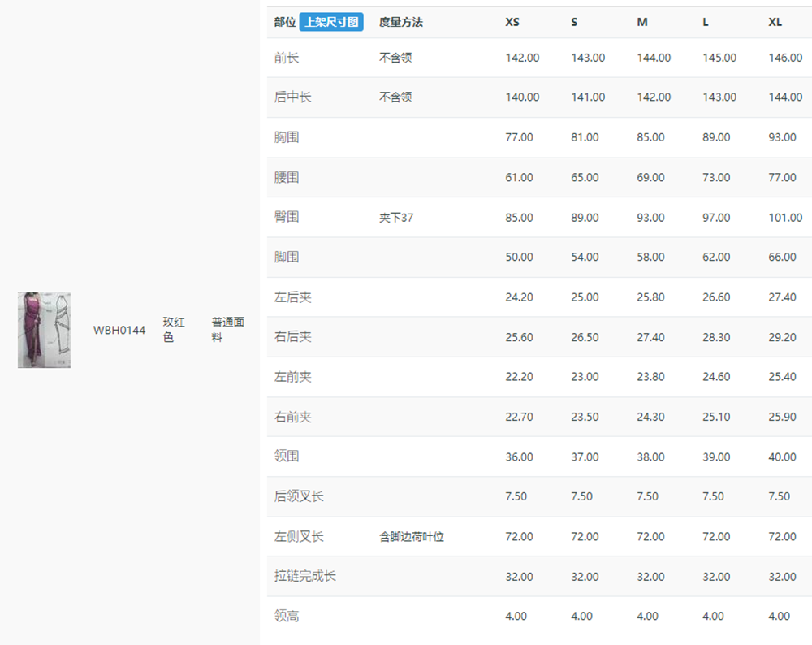Click the 脚围 M value 58.00

(650, 257)
